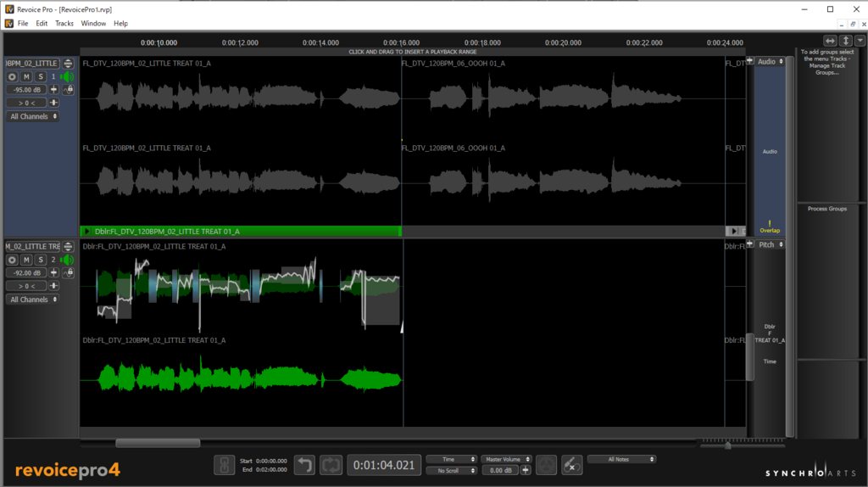The image size is (868, 487).
Task: Click the horizontal scrollbar thumb
Action: (x=158, y=443)
